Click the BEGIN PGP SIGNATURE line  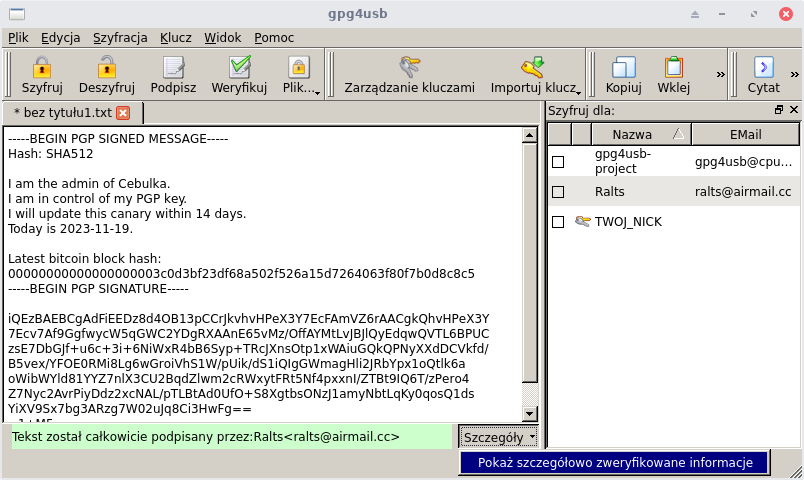(x=98, y=289)
